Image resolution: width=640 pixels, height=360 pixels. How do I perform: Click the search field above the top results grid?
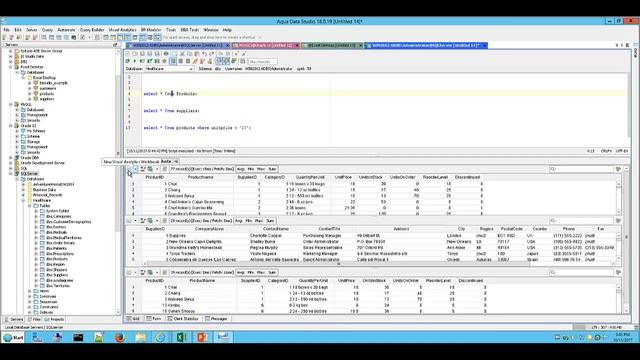pos(581,169)
